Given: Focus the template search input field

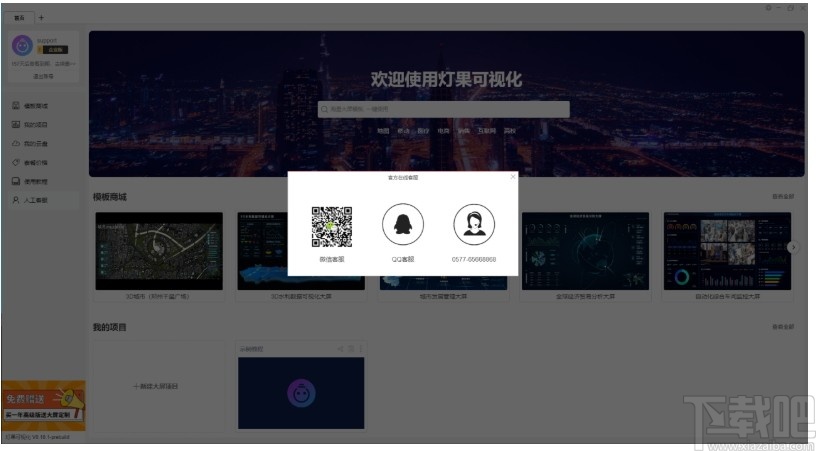Looking at the screenshot, I should pyautogui.click(x=443, y=109).
